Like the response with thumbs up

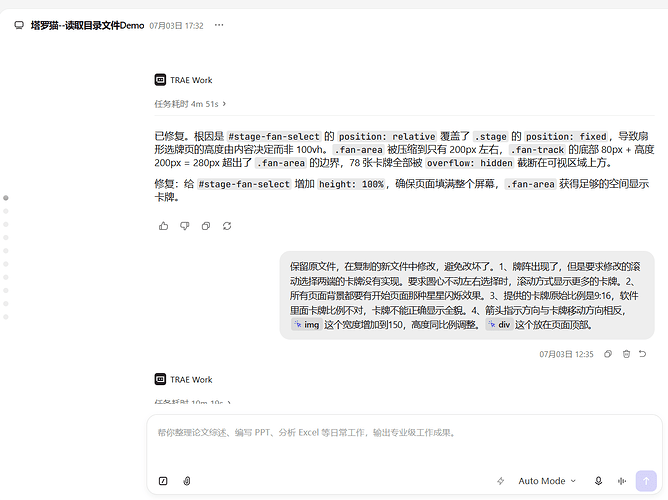pyautogui.click(x=164, y=226)
